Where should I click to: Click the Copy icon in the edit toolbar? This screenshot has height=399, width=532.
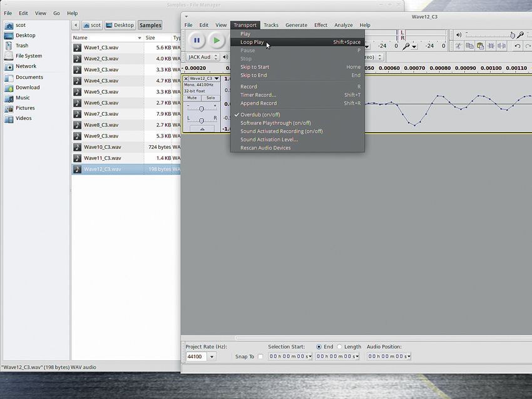pos(469,46)
